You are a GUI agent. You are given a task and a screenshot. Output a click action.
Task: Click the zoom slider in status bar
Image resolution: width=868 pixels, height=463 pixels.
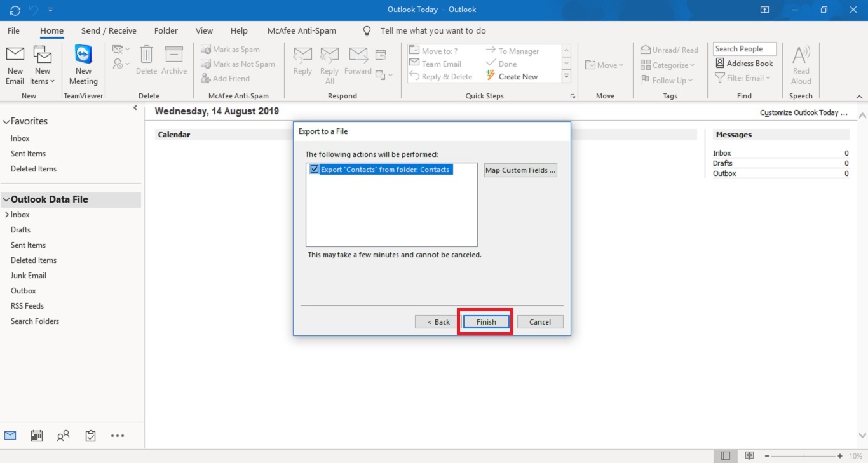tap(804, 456)
